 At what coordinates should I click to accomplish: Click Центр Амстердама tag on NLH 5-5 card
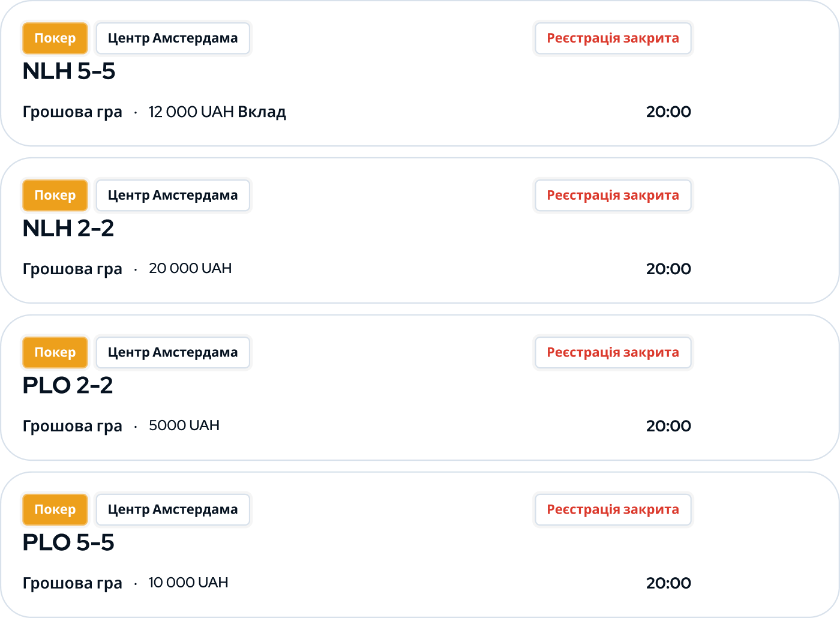[173, 38]
